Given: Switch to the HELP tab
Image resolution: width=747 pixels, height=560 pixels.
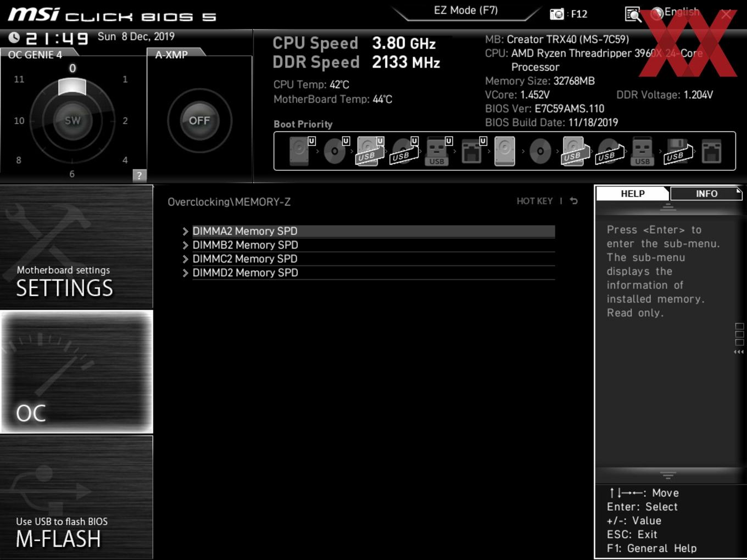Looking at the screenshot, I should pyautogui.click(x=632, y=194).
